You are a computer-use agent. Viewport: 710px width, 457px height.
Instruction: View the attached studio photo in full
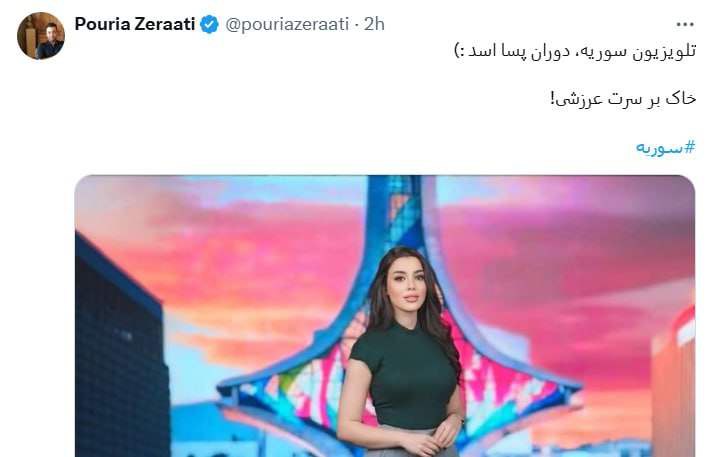385,316
